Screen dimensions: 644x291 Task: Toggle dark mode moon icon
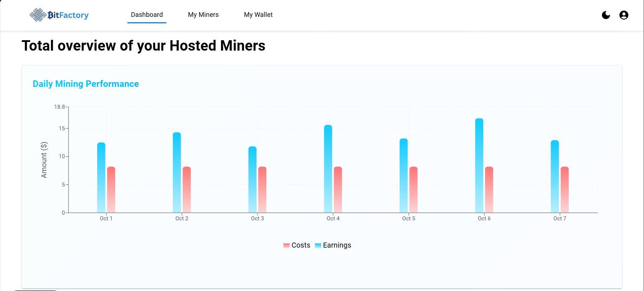[x=606, y=15]
